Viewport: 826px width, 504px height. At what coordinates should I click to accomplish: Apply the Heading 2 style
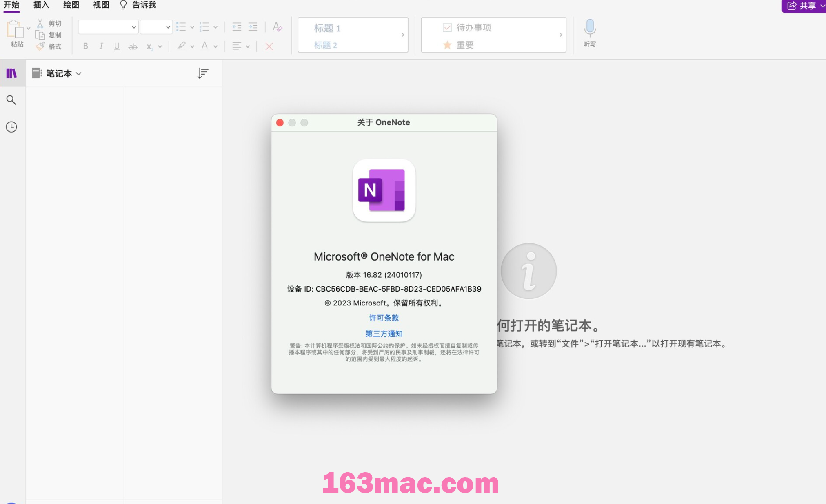pos(325,45)
